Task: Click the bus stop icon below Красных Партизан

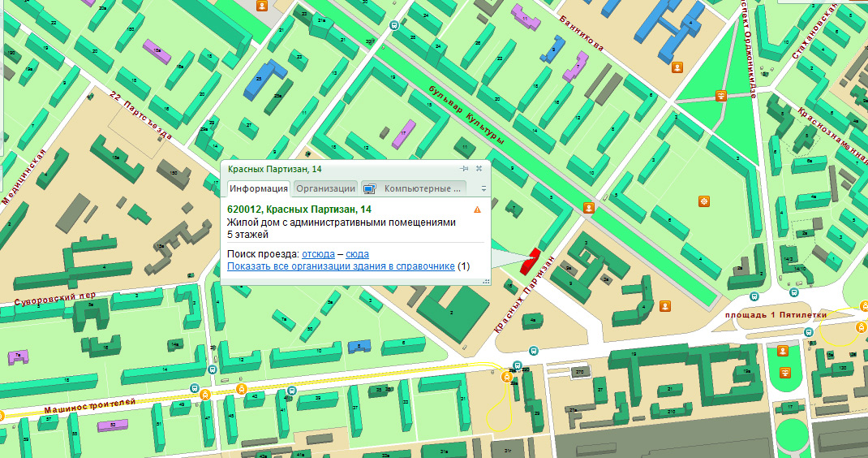Action: (532, 350)
